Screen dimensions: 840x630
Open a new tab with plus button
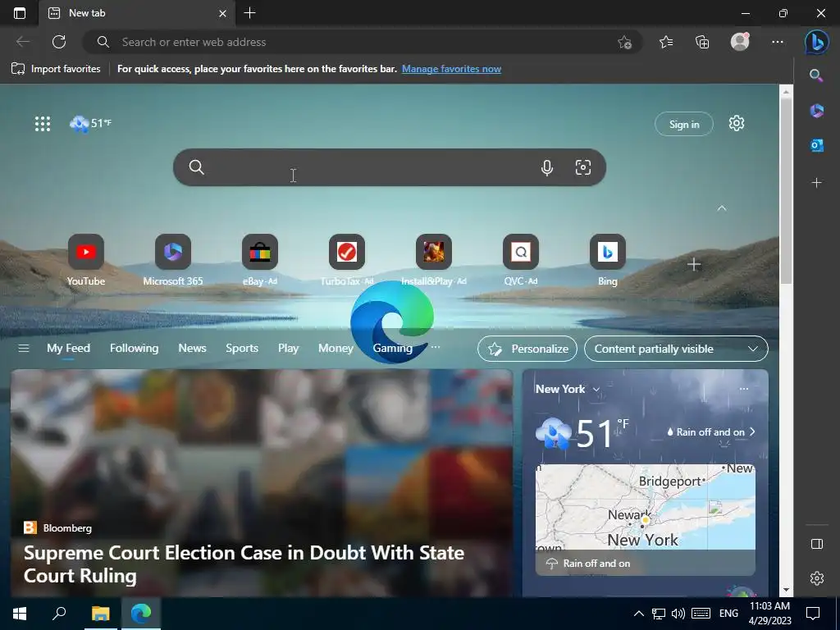pos(249,13)
